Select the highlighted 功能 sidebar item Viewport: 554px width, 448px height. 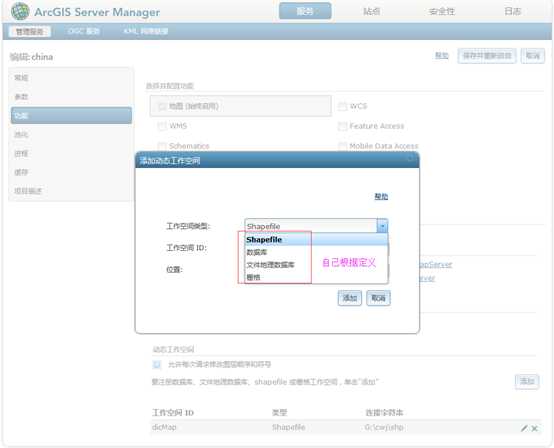click(71, 116)
